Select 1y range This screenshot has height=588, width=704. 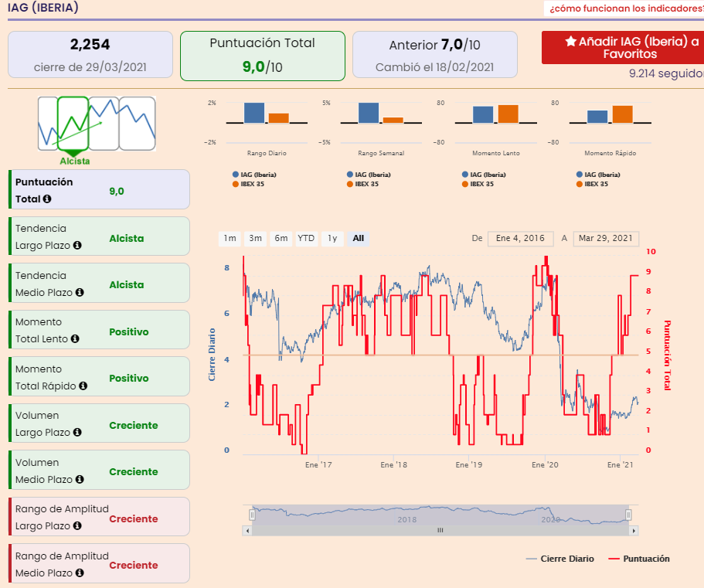pos(332,238)
